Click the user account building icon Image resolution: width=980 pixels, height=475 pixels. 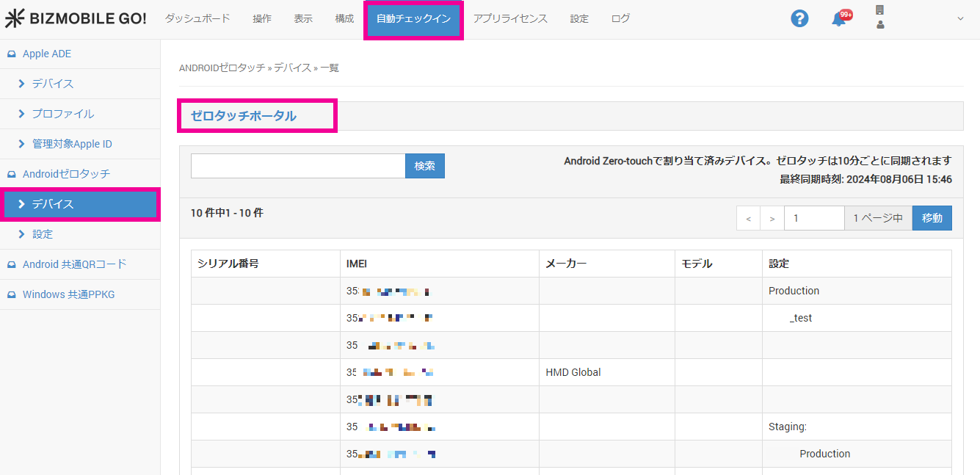point(880,10)
